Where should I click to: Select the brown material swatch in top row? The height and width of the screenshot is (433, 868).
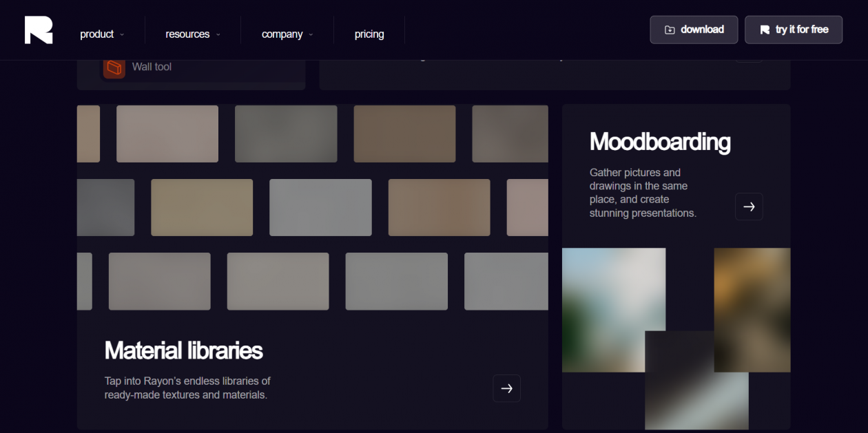404,134
